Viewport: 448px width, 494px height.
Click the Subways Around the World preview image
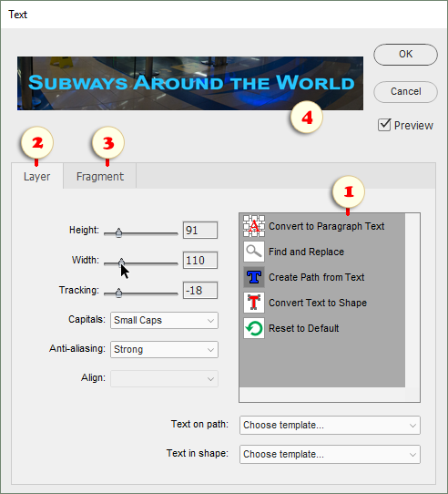pyautogui.click(x=190, y=83)
